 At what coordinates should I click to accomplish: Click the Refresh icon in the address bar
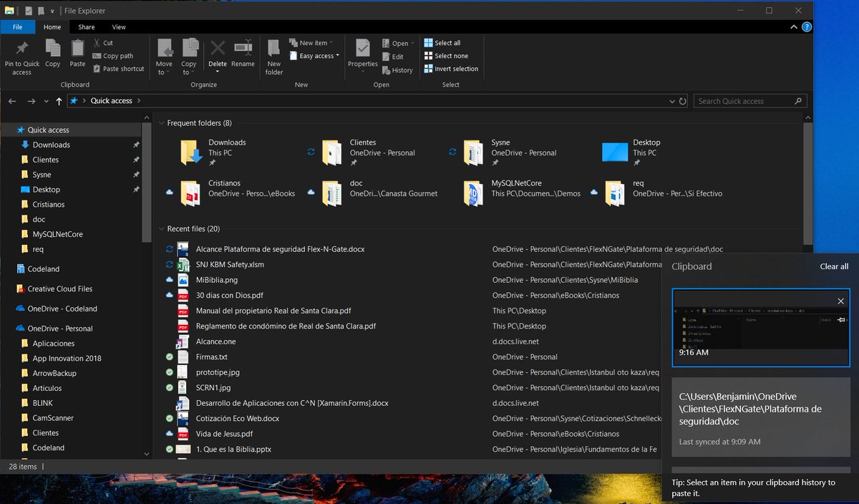682,101
